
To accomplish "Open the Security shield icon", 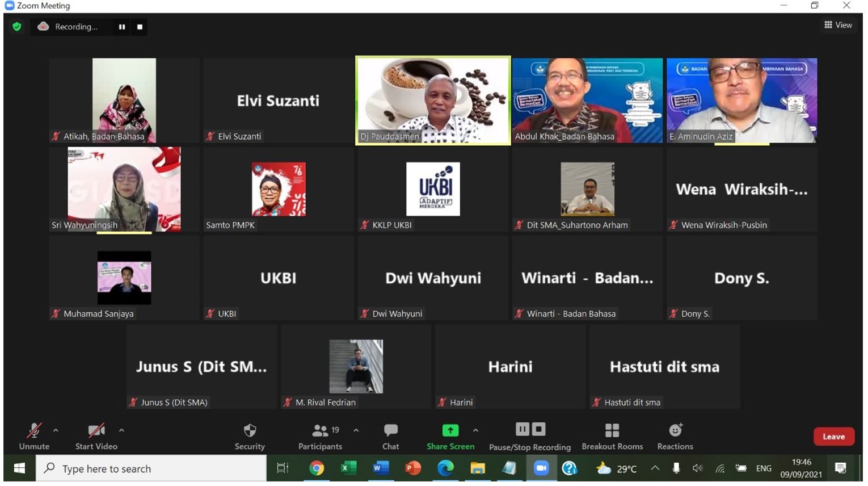I will pyautogui.click(x=250, y=431).
